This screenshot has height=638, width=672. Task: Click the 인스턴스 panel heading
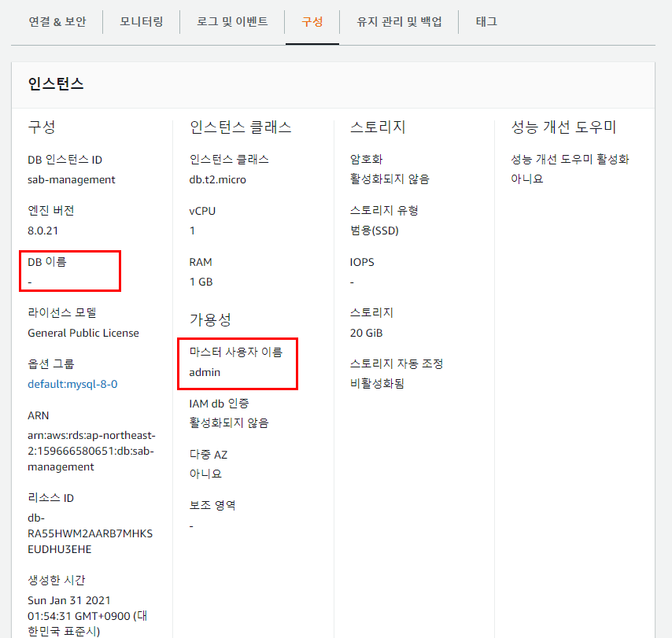point(56,83)
